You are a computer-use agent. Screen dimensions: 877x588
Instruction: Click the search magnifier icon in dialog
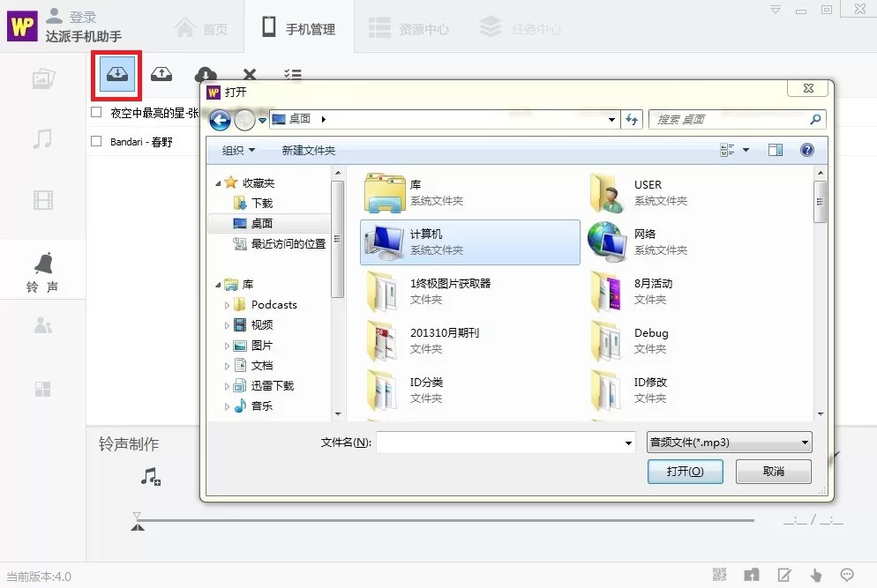[x=815, y=119]
